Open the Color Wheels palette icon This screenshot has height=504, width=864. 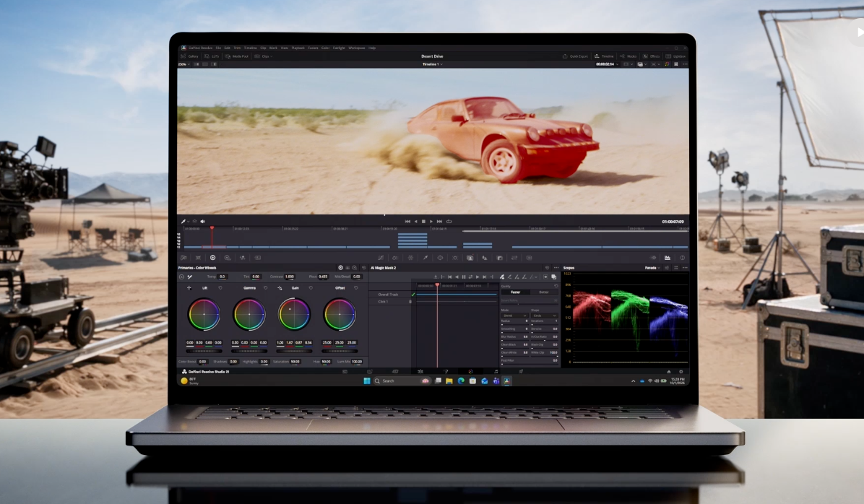pyautogui.click(x=212, y=258)
